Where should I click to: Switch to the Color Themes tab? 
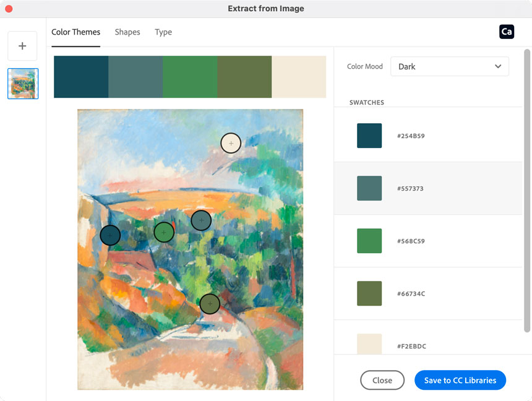point(75,32)
